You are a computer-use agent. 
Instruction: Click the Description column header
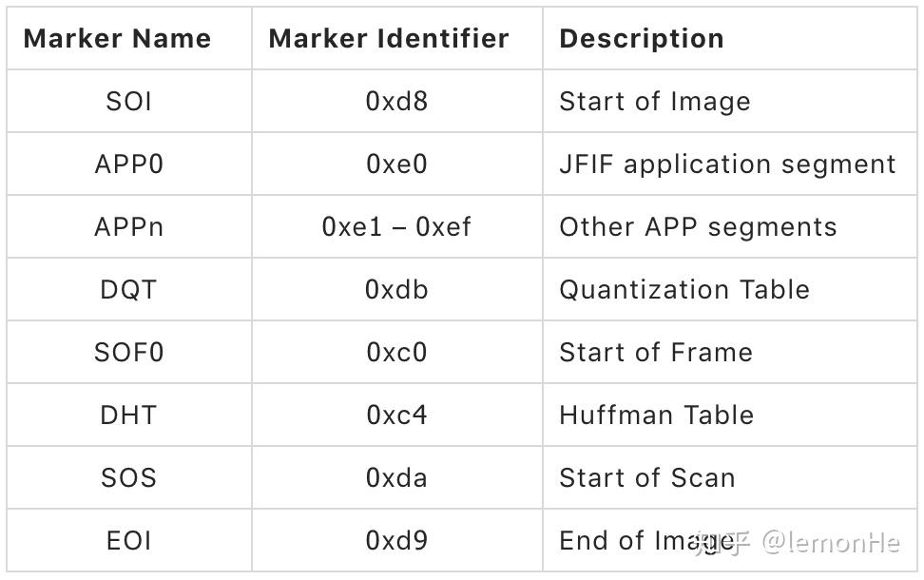coord(642,39)
